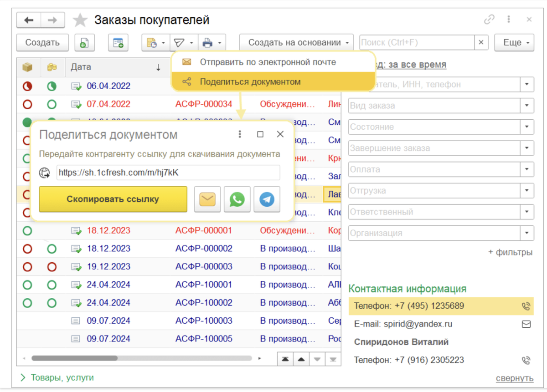This screenshot has height=392, width=547.
Task: Expand the Оплата filter dropdown
Action: pos(527,169)
